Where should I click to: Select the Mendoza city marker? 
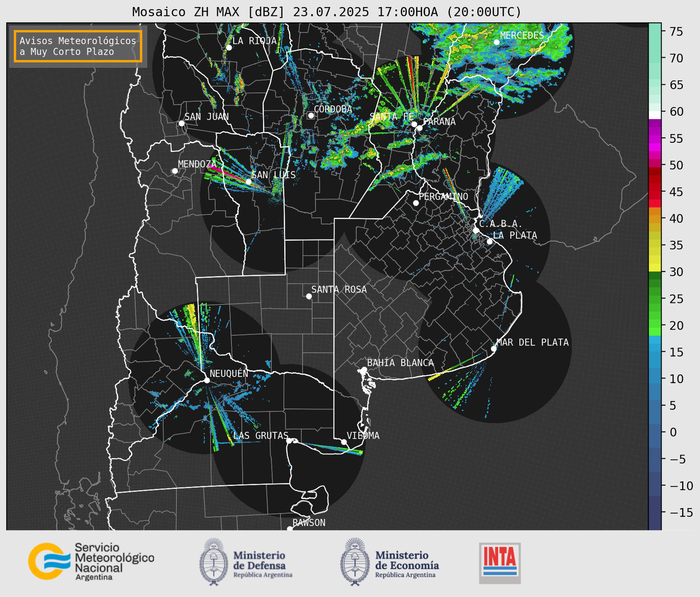click(175, 171)
